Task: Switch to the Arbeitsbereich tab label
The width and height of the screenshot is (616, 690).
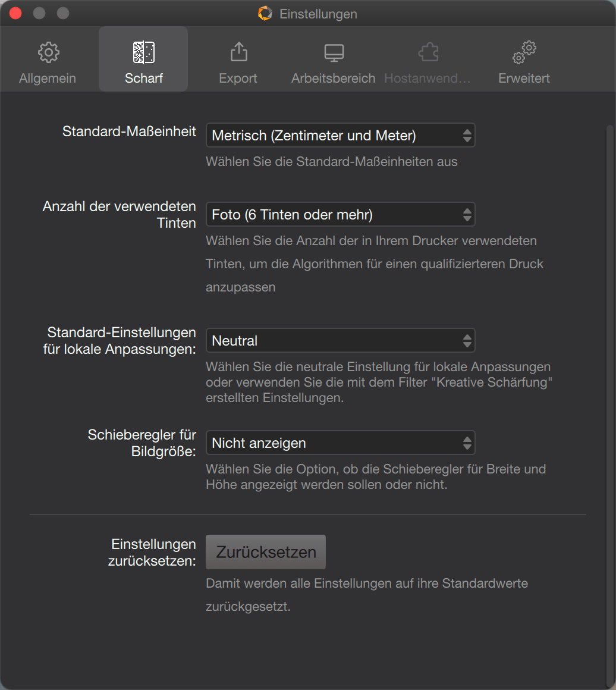Action: (333, 79)
